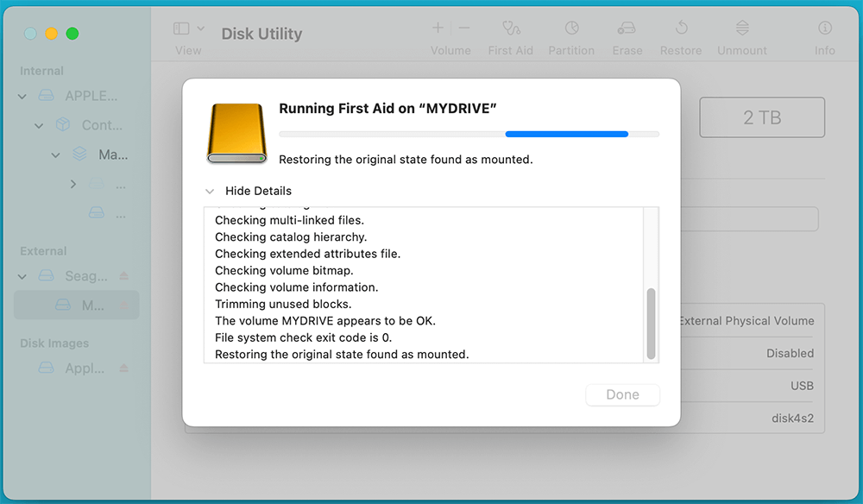
Task: Click the Unmount toolbar icon
Action: [742, 28]
